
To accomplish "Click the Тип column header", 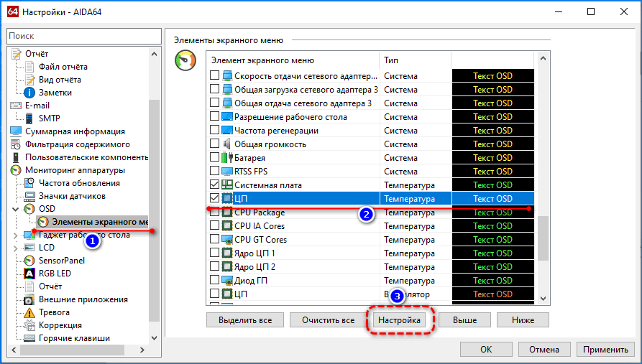I will coord(415,60).
